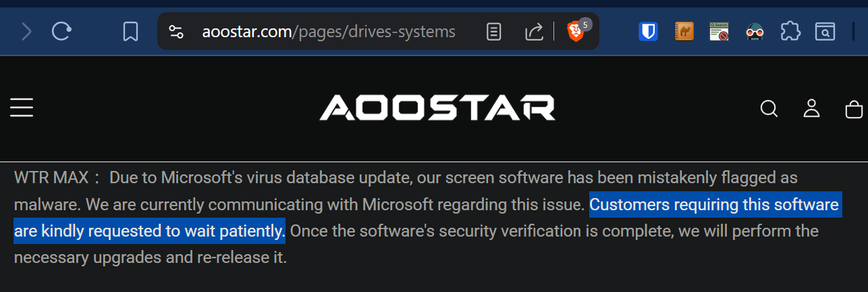Image resolution: width=868 pixels, height=292 pixels.
Task: Open the user account icon
Action: tap(811, 109)
